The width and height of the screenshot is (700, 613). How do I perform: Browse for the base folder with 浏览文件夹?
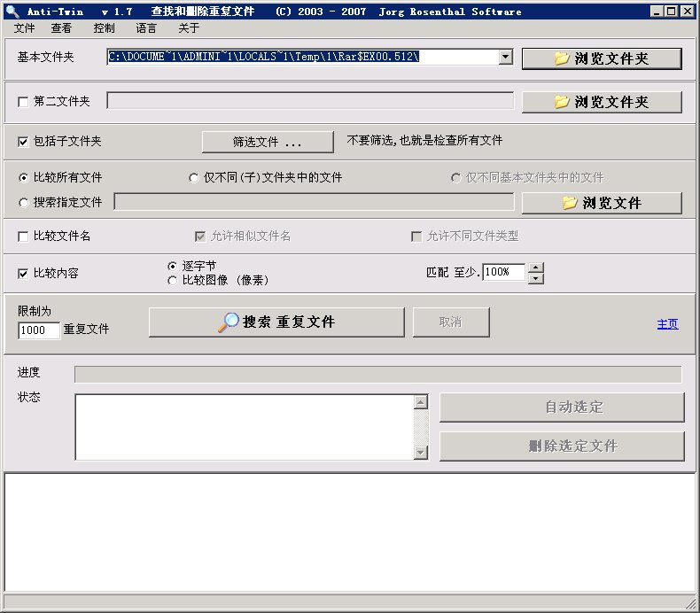tap(602, 58)
